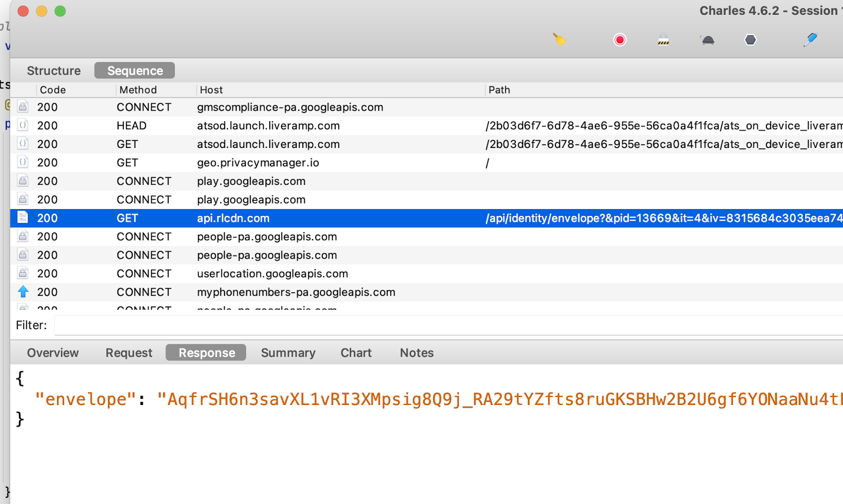Click the Filter: label
843x504 pixels.
click(x=32, y=325)
